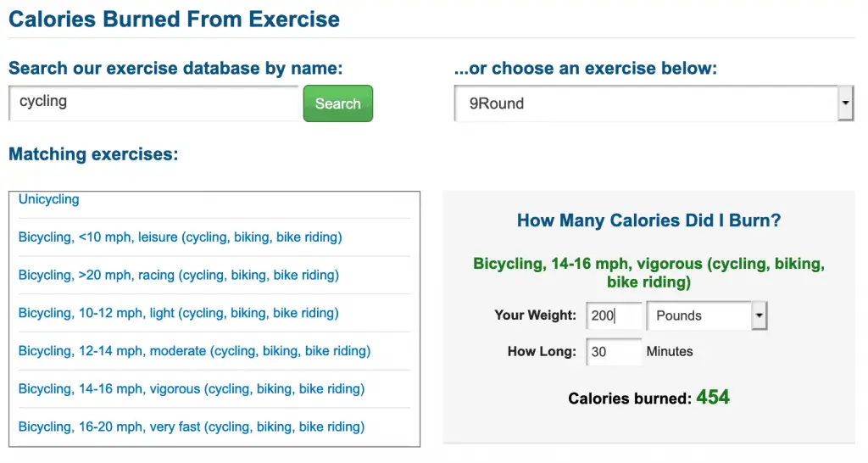Viewport: 868px width, 463px height.
Task: Click the Calories burned value 454
Action: click(x=713, y=398)
